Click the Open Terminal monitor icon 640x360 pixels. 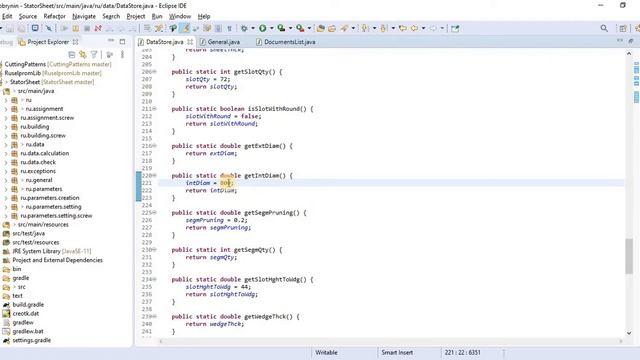coord(35,28)
